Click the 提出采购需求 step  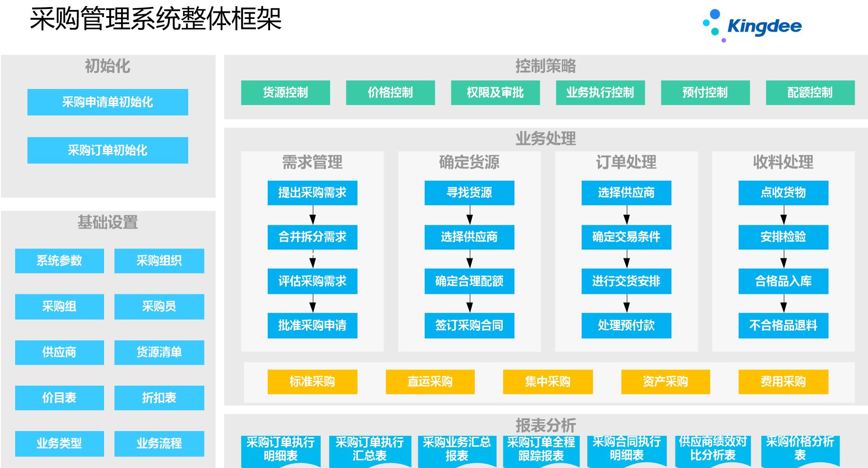[312, 193]
